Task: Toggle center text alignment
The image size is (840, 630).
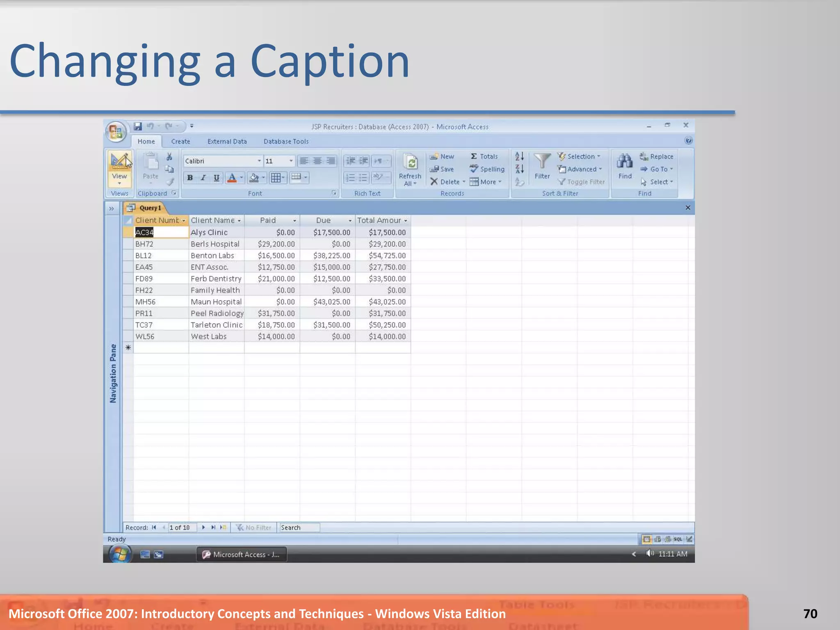Action: point(317,161)
